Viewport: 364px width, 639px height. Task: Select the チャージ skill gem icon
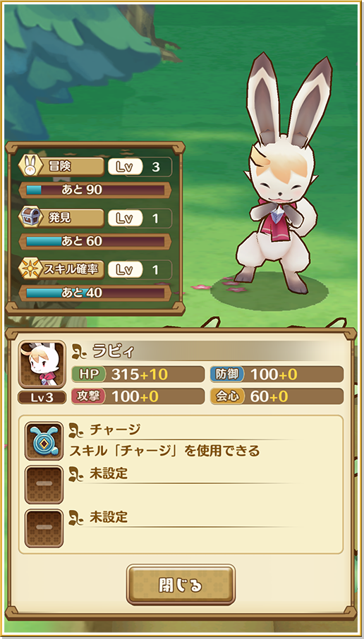(44, 441)
